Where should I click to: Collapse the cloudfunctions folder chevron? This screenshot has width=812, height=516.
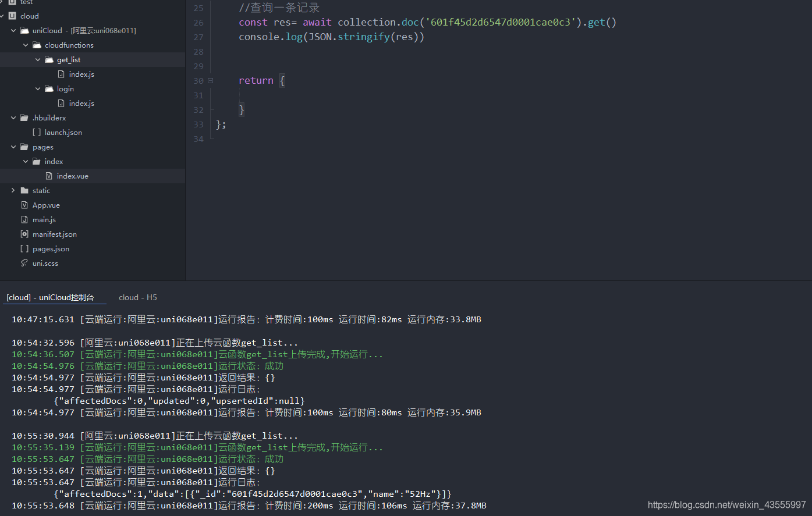(x=26, y=45)
